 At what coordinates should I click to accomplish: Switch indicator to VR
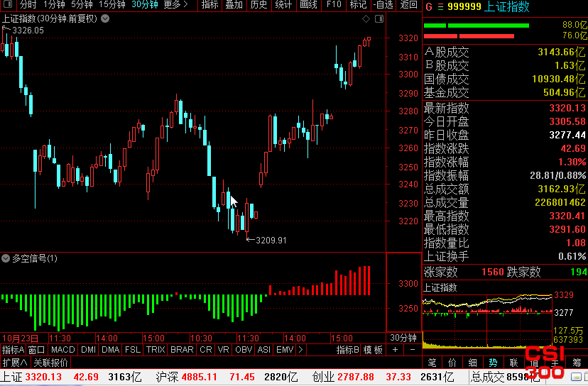pyautogui.click(x=224, y=350)
